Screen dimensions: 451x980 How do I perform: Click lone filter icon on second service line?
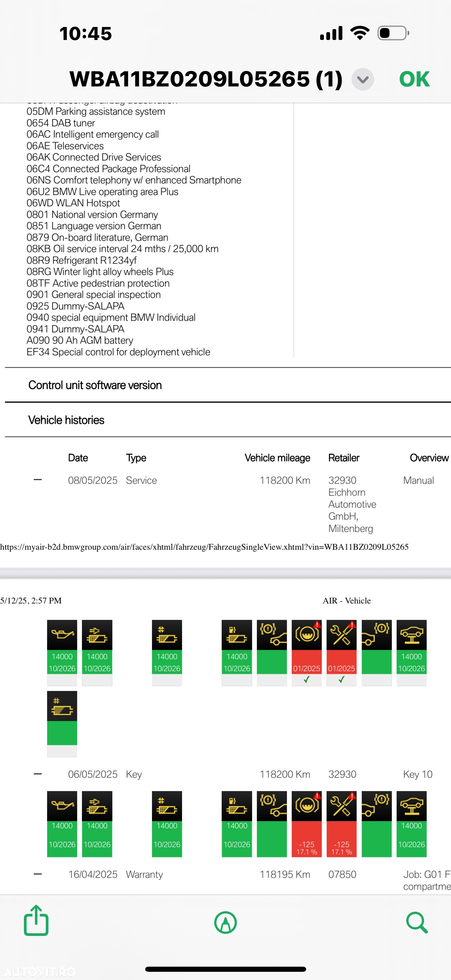coord(62,724)
